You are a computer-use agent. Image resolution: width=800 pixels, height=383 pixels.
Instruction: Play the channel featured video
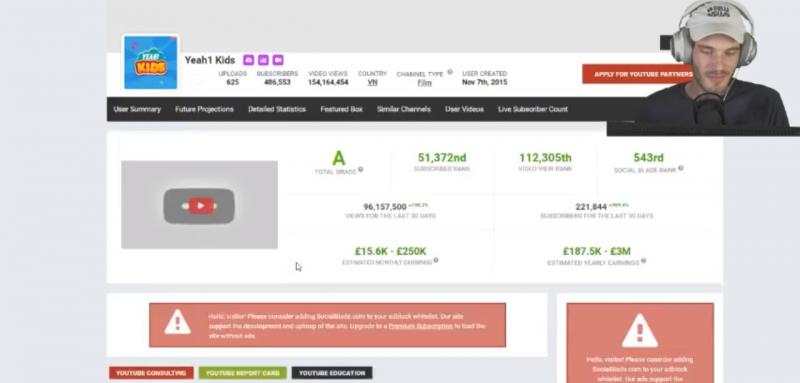(199, 206)
